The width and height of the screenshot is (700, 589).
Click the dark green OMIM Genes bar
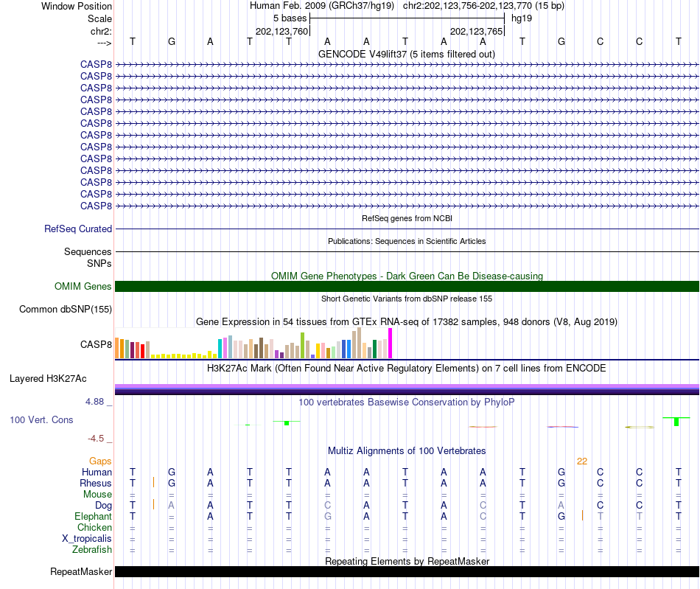click(x=407, y=286)
